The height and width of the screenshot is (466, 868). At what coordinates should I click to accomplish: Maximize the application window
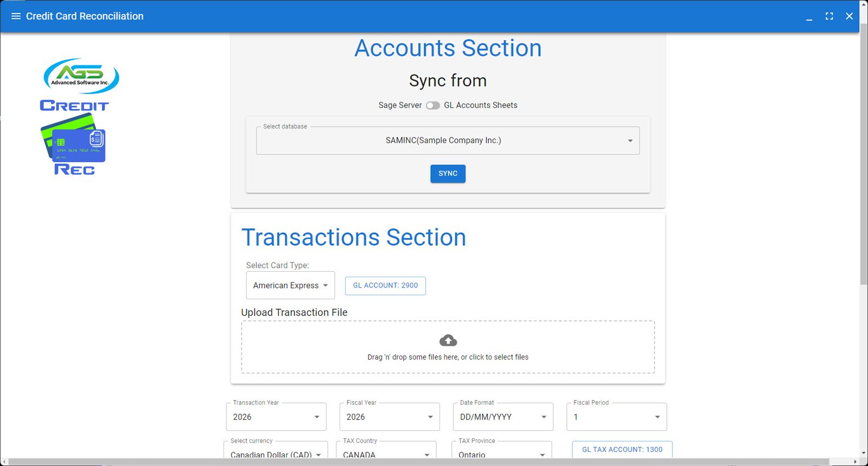click(x=829, y=16)
